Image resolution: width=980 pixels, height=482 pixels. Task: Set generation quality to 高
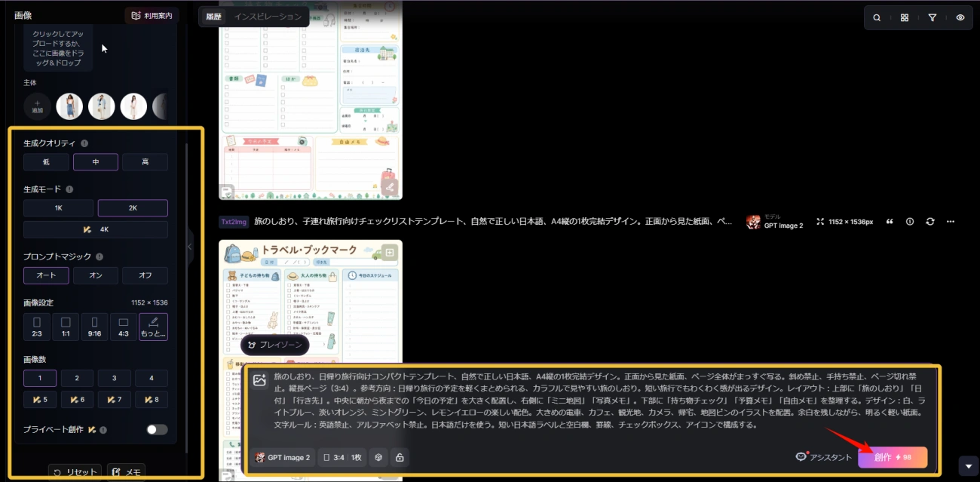(145, 162)
